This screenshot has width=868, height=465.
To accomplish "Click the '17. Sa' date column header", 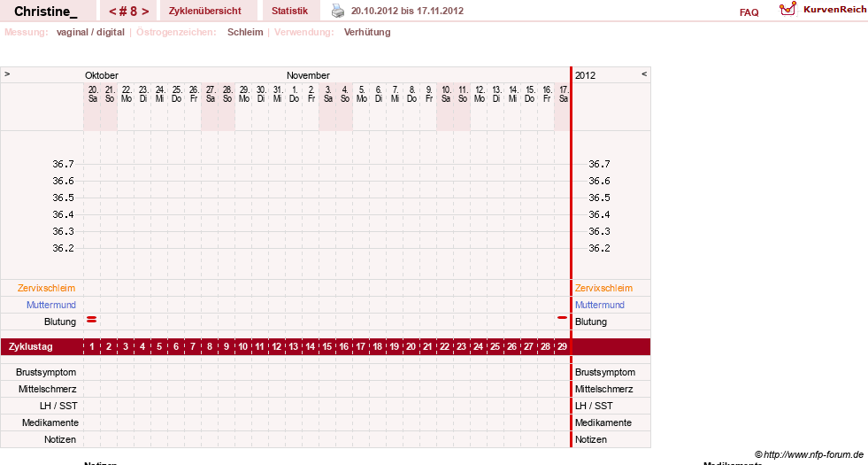I will click(564, 94).
